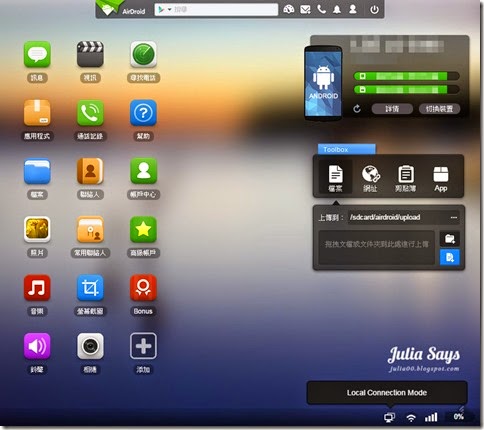Viewport: 484px width, 430px height.
Task: Open the Music note icon
Action: coord(37,288)
